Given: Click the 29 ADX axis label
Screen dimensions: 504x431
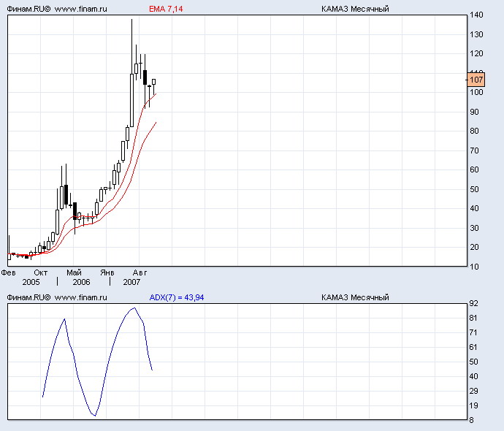Looking at the screenshot, I should coord(474,391).
